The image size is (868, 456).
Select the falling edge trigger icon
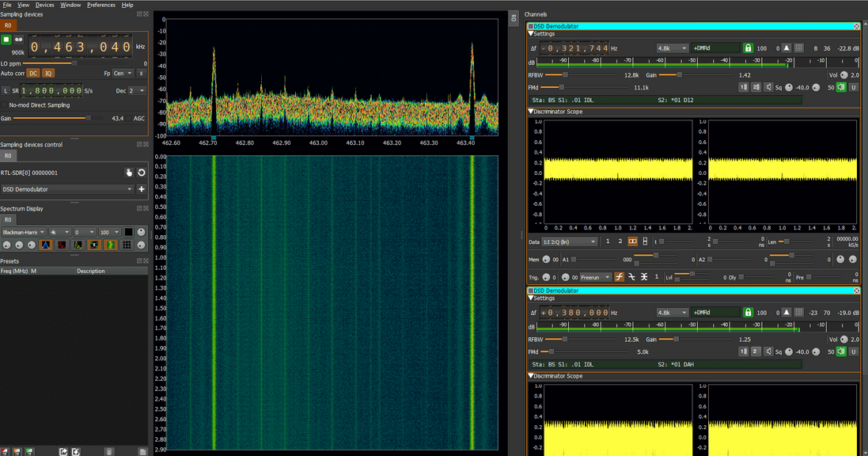point(632,277)
